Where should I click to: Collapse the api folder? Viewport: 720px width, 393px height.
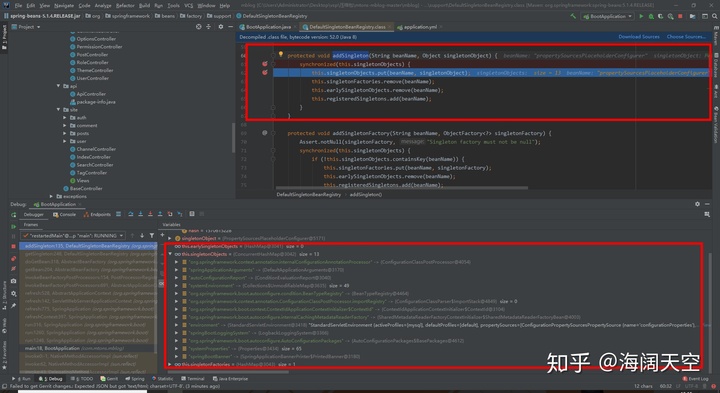tap(58, 86)
